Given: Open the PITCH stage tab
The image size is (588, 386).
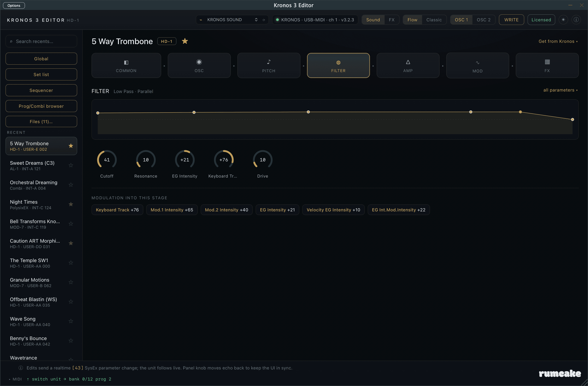Looking at the screenshot, I should click(269, 65).
